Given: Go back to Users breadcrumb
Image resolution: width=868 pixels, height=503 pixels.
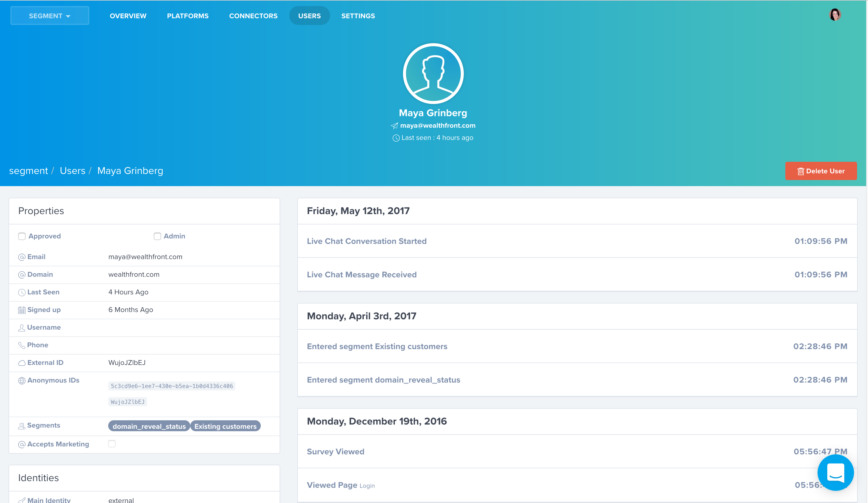Looking at the screenshot, I should coord(72,171).
